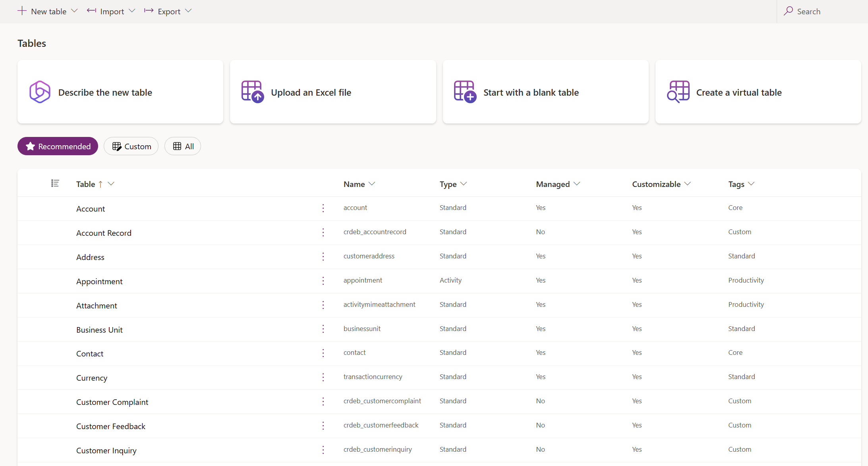Click the list view toggle icon
The image size is (868, 466).
(x=54, y=183)
